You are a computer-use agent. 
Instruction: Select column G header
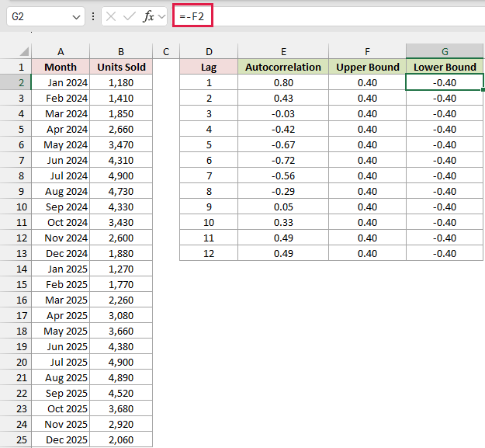point(445,51)
